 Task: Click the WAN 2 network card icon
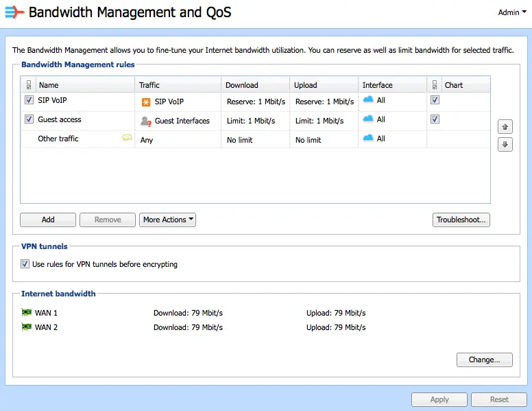27,327
